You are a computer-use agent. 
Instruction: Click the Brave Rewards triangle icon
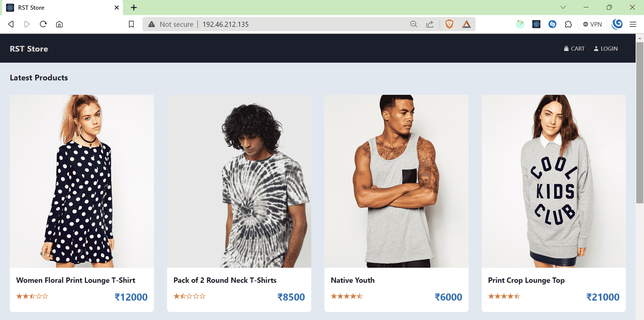click(x=466, y=24)
